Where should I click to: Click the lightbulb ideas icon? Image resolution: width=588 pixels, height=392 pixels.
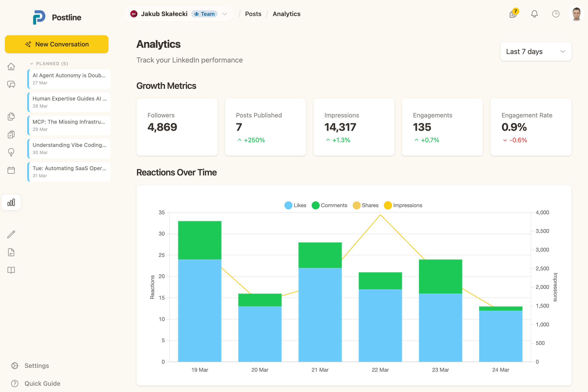11,152
